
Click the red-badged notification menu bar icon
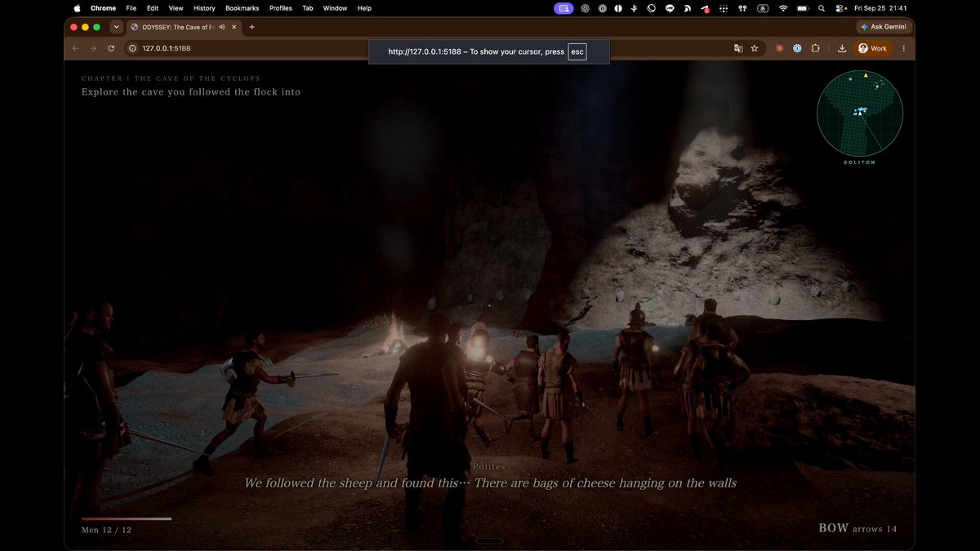[x=705, y=8]
